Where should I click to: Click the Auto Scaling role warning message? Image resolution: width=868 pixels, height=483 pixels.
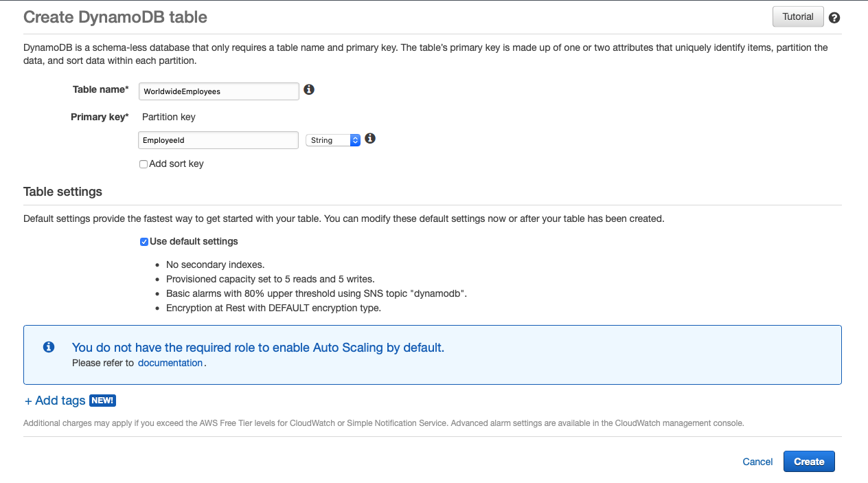click(x=258, y=348)
